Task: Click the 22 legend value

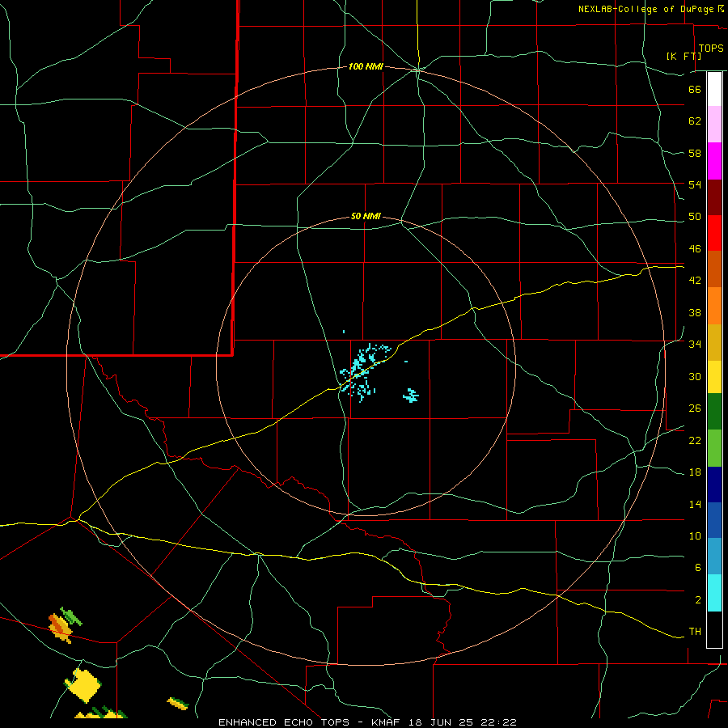Action: (x=695, y=440)
